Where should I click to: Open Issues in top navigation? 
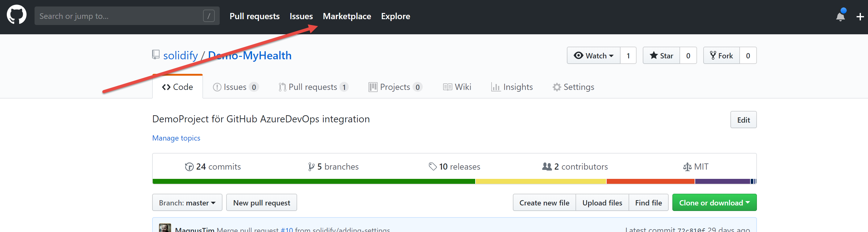click(301, 16)
